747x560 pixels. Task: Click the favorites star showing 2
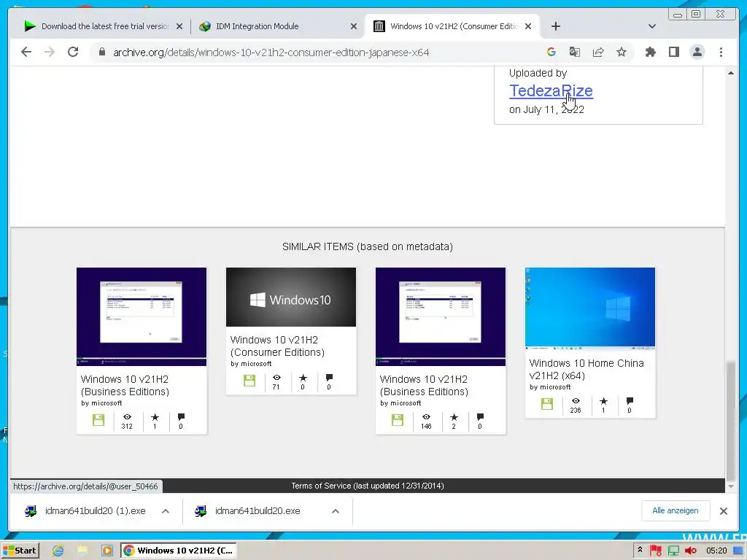click(454, 417)
